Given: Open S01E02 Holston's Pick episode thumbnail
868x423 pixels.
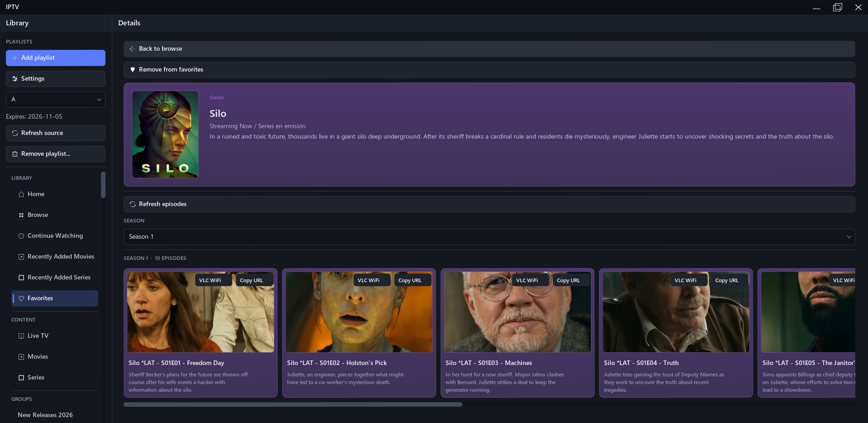Looking at the screenshot, I should click(359, 312).
